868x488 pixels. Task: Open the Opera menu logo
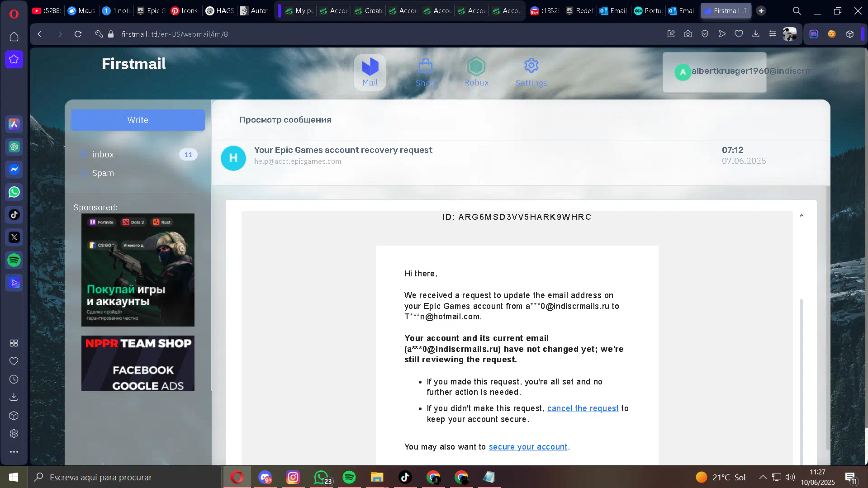point(14,14)
